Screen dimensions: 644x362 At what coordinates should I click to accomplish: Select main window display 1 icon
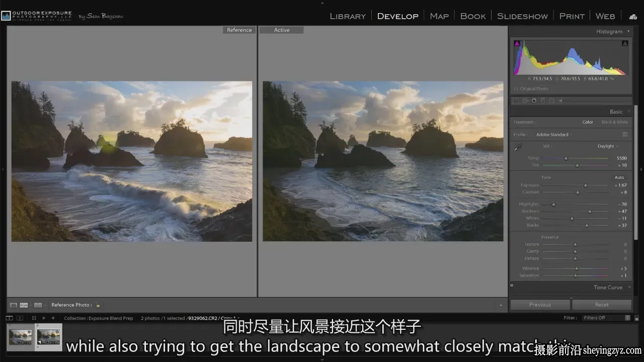tap(9, 318)
